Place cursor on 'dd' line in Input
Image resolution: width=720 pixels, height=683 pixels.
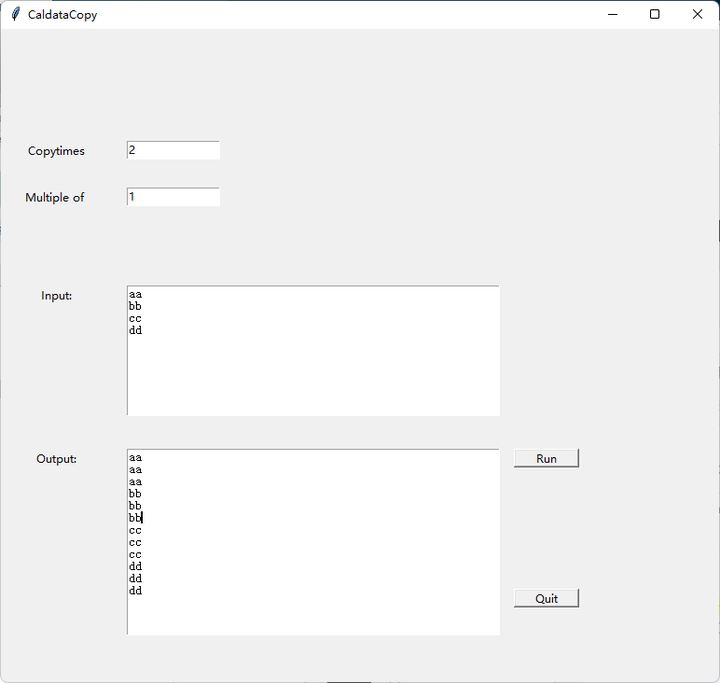135,330
